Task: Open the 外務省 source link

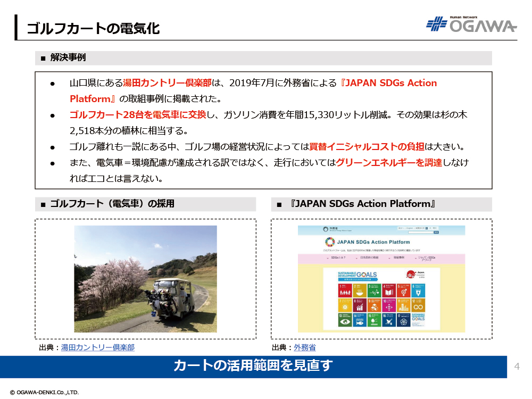Action: (x=304, y=347)
